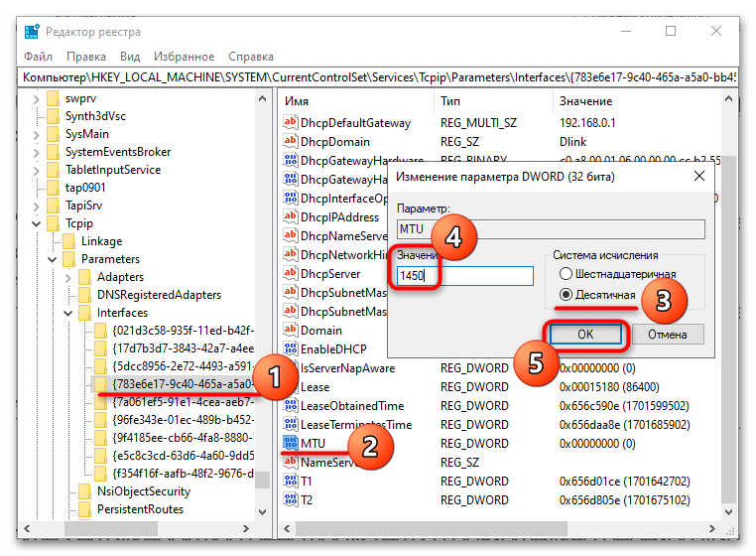756x556 pixels.
Task: Click the SystemEventsBroker folder icon
Action: [53, 152]
